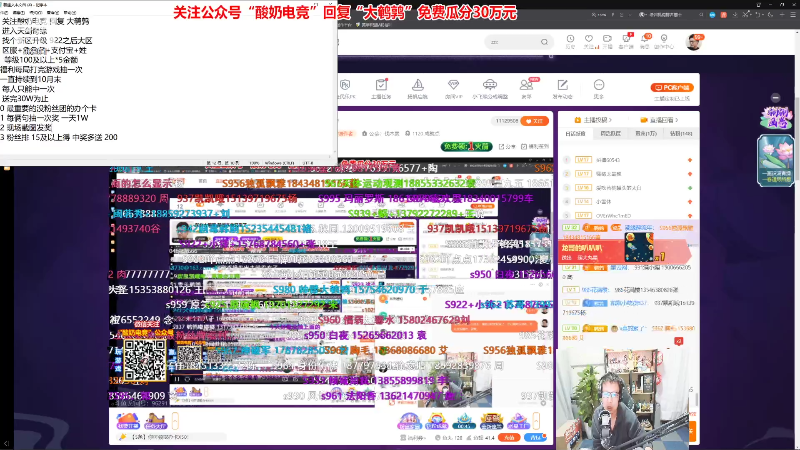The height and width of the screenshot is (450, 800).
Task: Click the last gift icon before arrow
Action: 518,421
